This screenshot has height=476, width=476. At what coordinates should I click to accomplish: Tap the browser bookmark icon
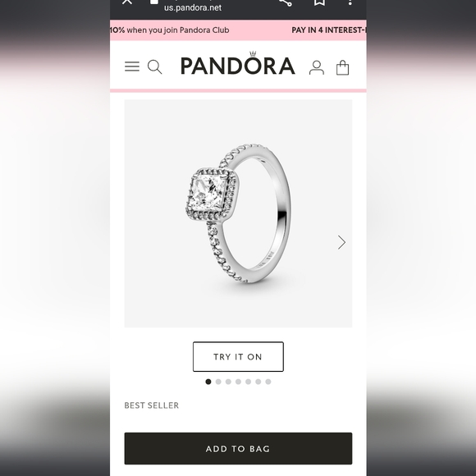(319, 2)
